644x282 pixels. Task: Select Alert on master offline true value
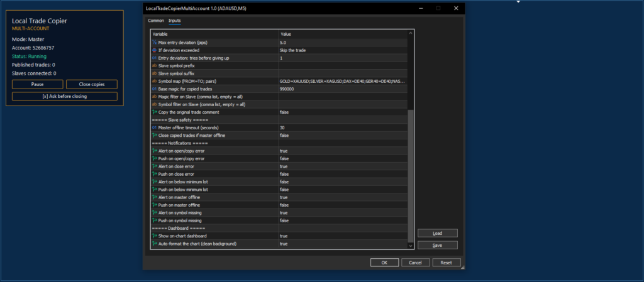[284, 197]
